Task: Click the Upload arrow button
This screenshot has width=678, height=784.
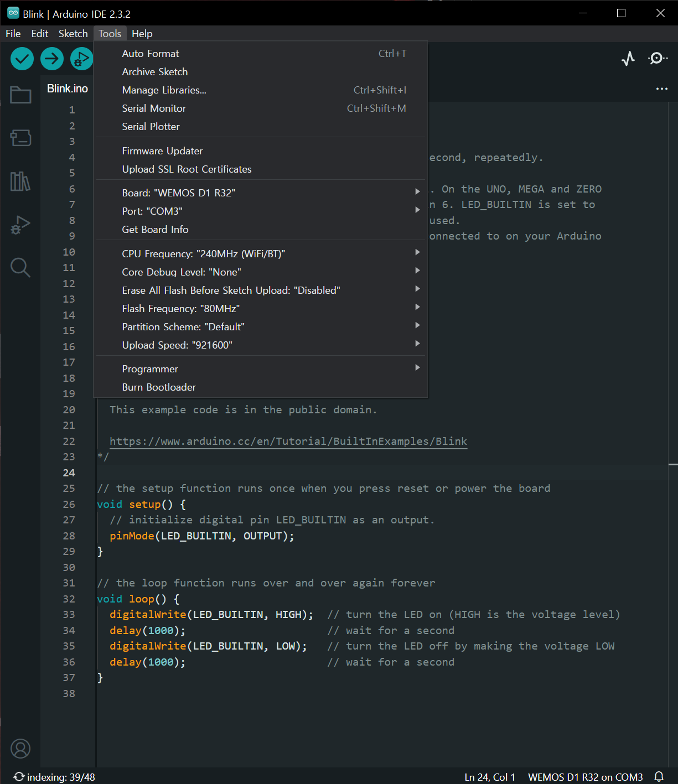Action: tap(52, 59)
